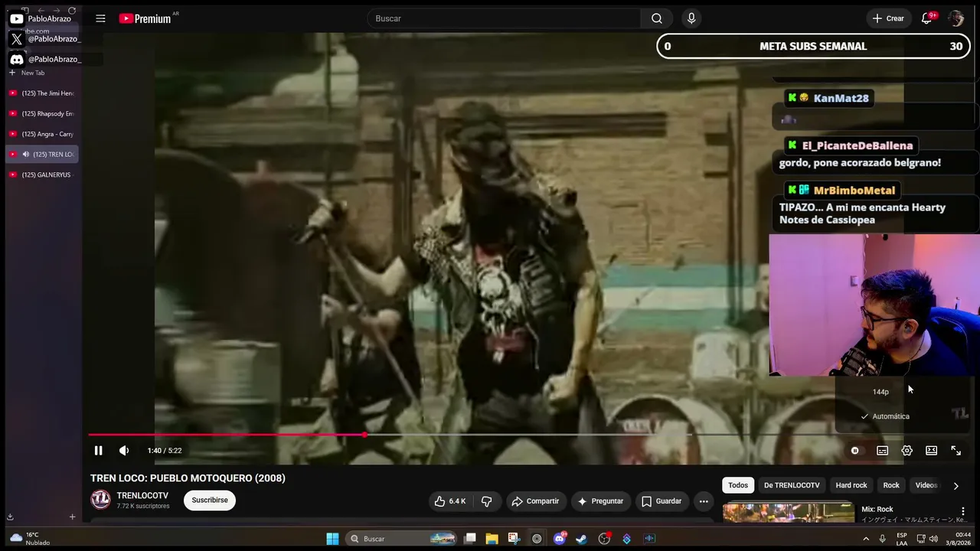980x551 pixels.
Task: Open the Mix: Rock title link
Action: (877, 509)
